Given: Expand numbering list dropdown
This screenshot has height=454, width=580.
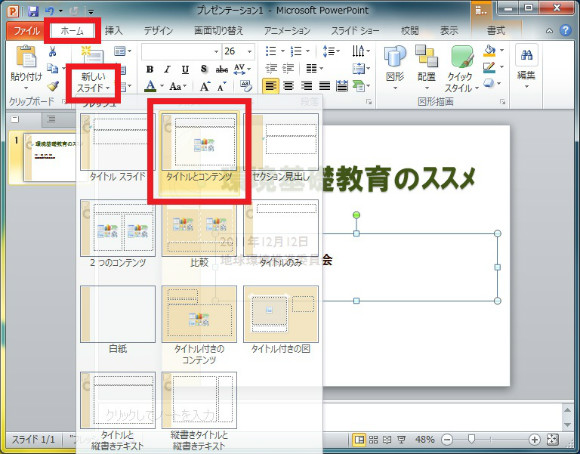Looking at the screenshot, I should (307, 51).
